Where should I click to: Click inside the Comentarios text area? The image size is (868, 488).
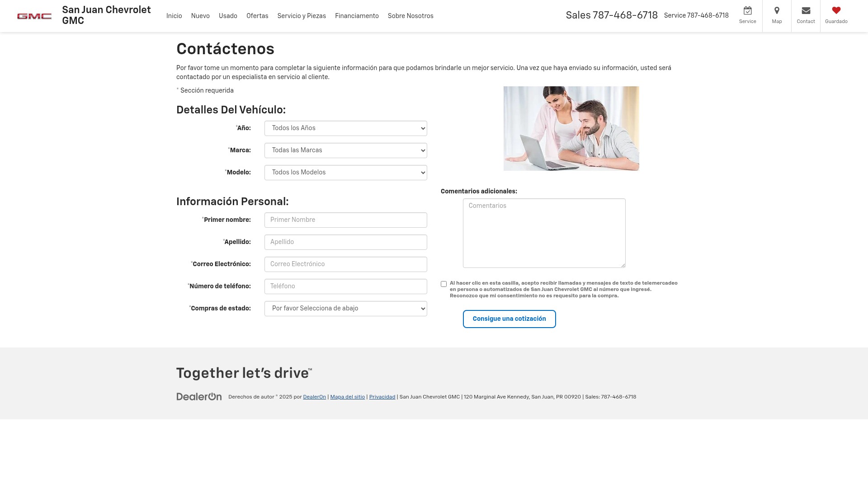(x=544, y=233)
